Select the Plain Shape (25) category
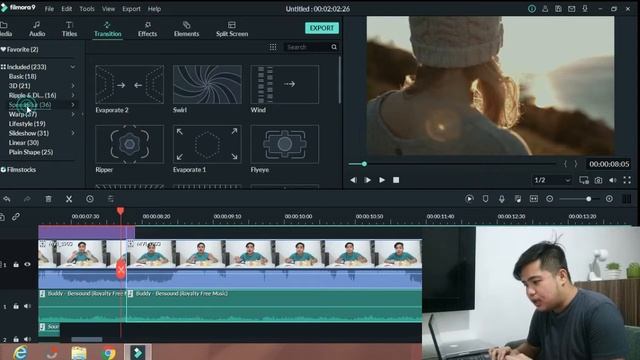The image size is (640, 360). coord(31,152)
